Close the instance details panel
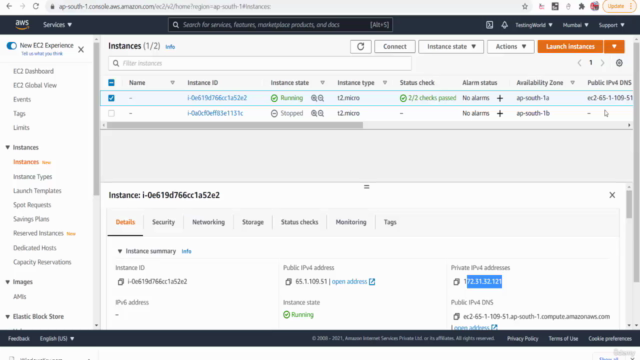640x360 pixels. 612,195
